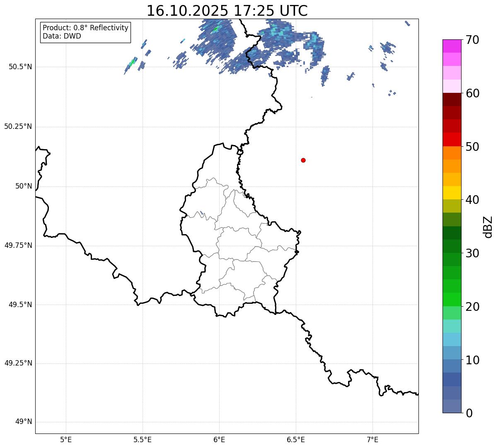Click the latitude label 50.25°N
The image size is (498, 448).
[18, 126]
